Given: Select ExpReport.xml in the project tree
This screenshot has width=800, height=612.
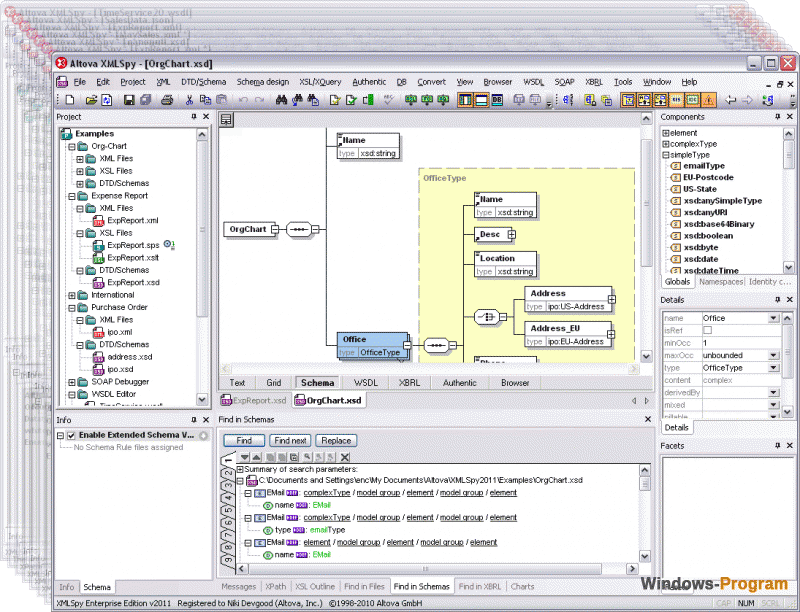Looking at the screenshot, I should [133, 221].
